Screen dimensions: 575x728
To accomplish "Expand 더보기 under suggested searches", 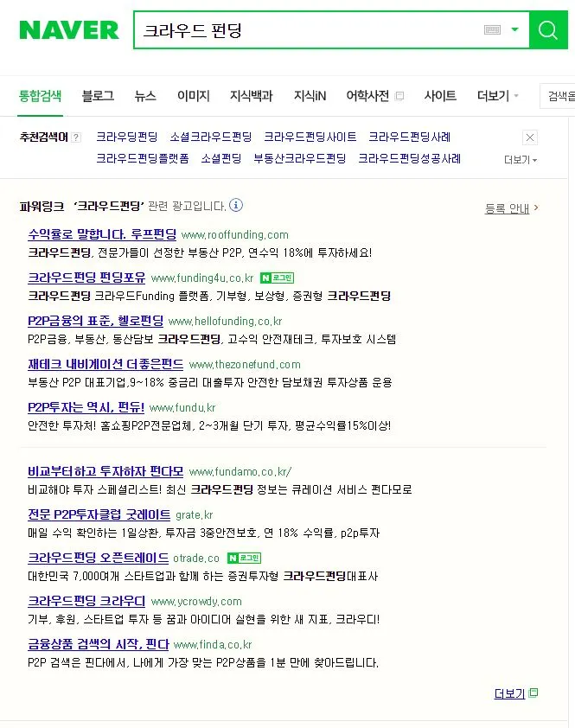I will pyautogui.click(x=521, y=160).
